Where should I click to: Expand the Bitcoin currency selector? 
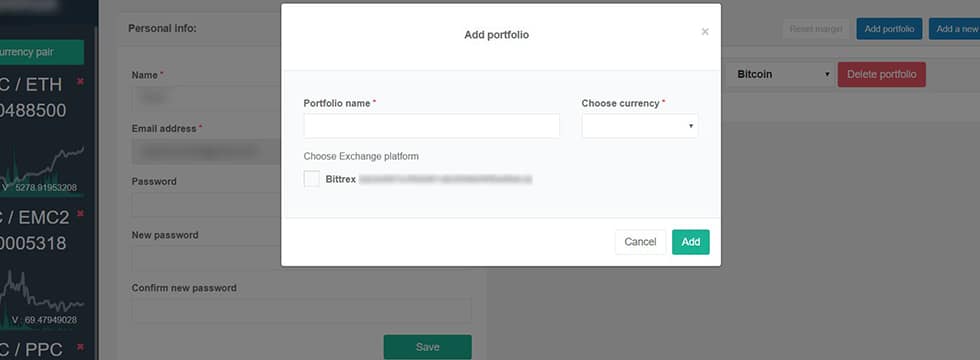click(780, 74)
